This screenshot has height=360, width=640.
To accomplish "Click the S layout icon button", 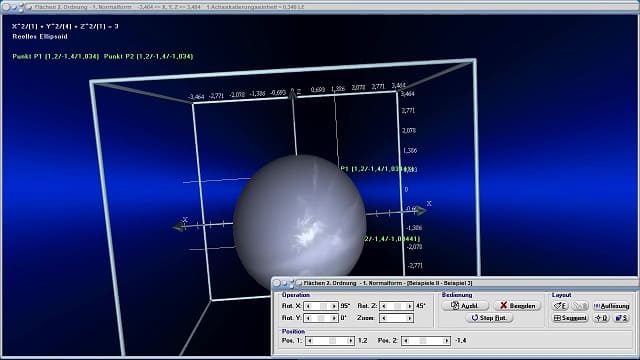I will [x=621, y=318].
